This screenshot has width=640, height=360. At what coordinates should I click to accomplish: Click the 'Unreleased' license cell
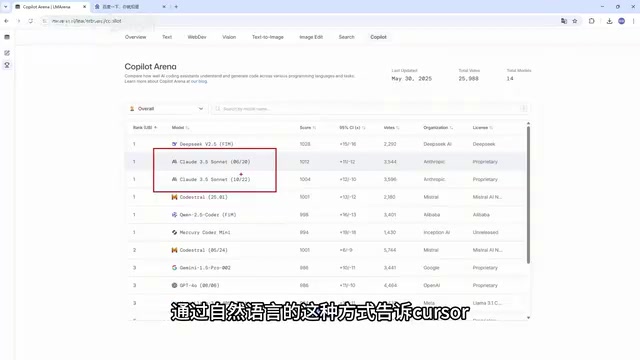(x=485, y=232)
